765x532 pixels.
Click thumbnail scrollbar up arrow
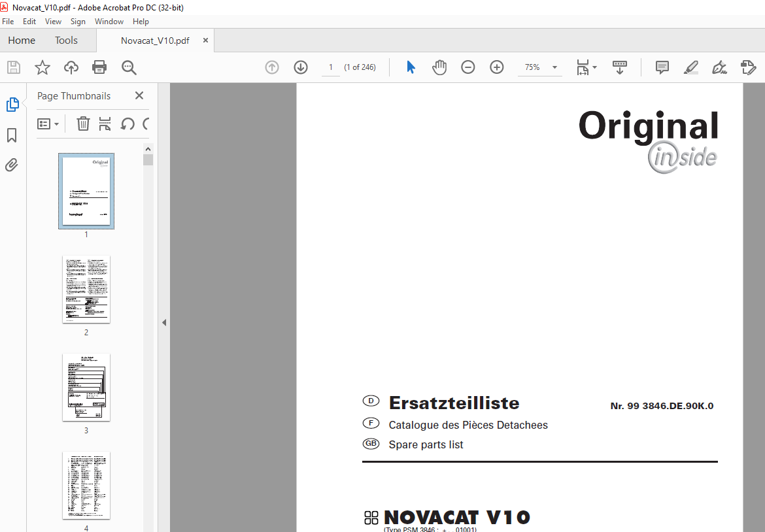click(148, 149)
